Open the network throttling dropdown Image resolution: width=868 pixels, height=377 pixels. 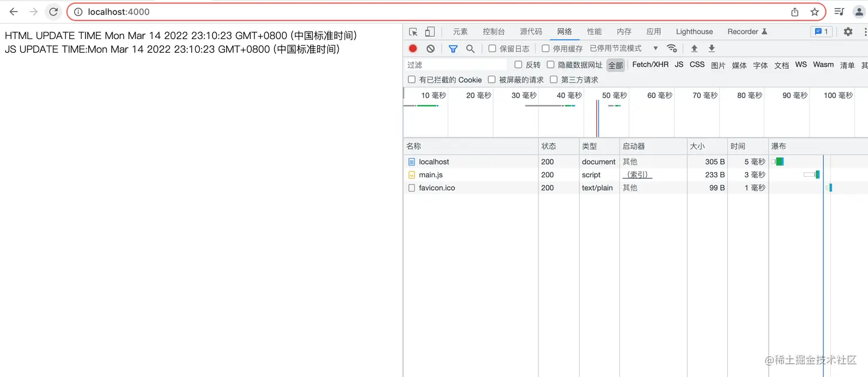(x=655, y=48)
